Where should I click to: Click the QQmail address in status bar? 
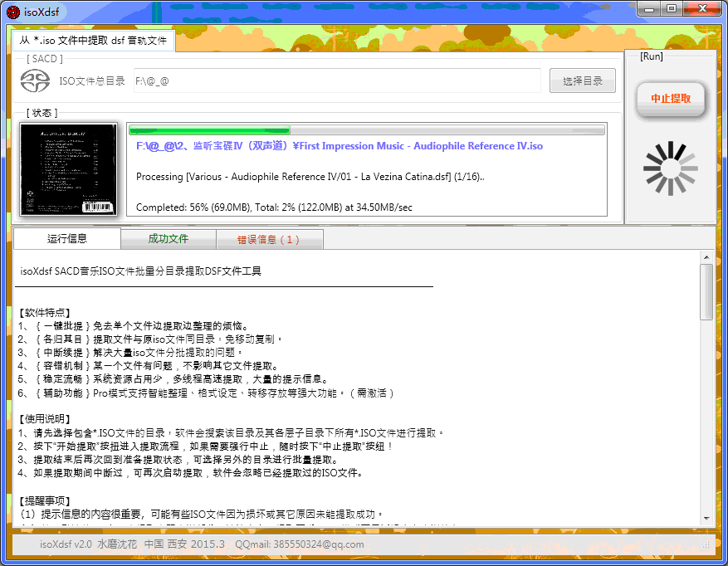(x=299, y=544)
